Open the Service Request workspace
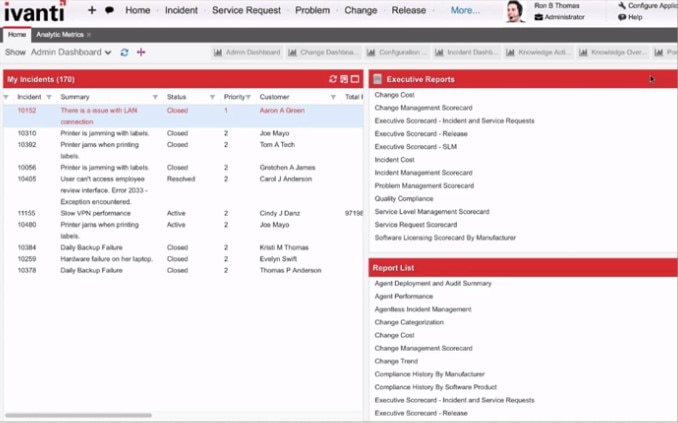This screenshot has height=423, width=678. tap(246, 10)
